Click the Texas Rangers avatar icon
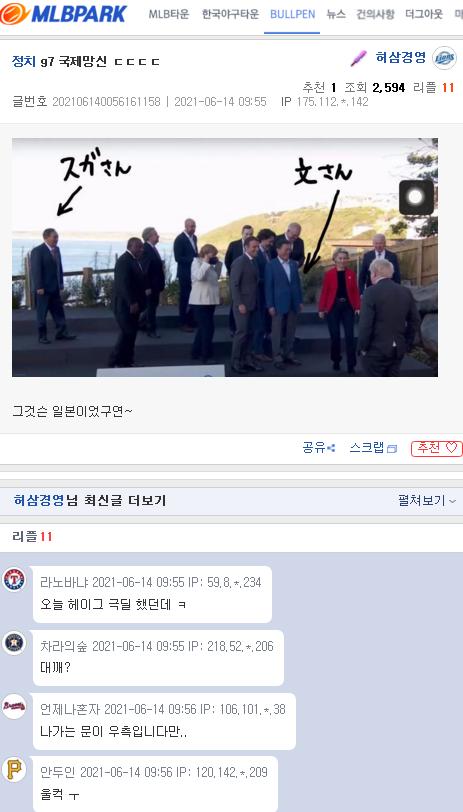This screenshot has width=463, height=812. 14,579
